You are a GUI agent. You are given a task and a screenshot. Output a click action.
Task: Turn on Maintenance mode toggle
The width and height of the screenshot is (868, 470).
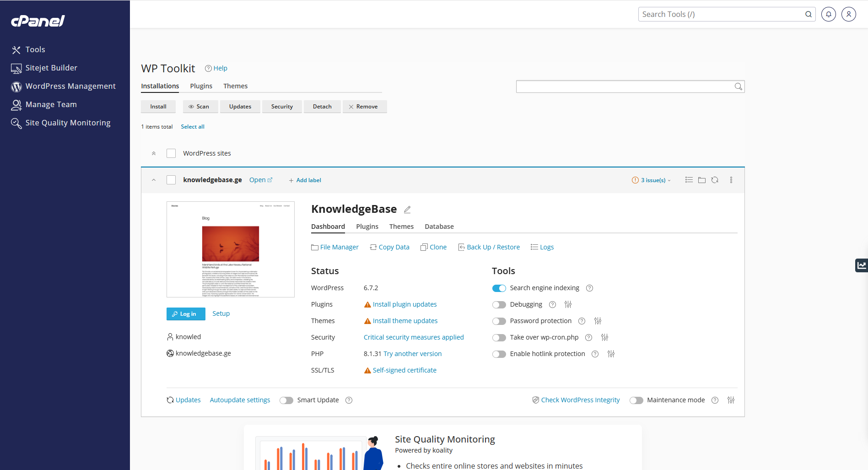(636, 400)
